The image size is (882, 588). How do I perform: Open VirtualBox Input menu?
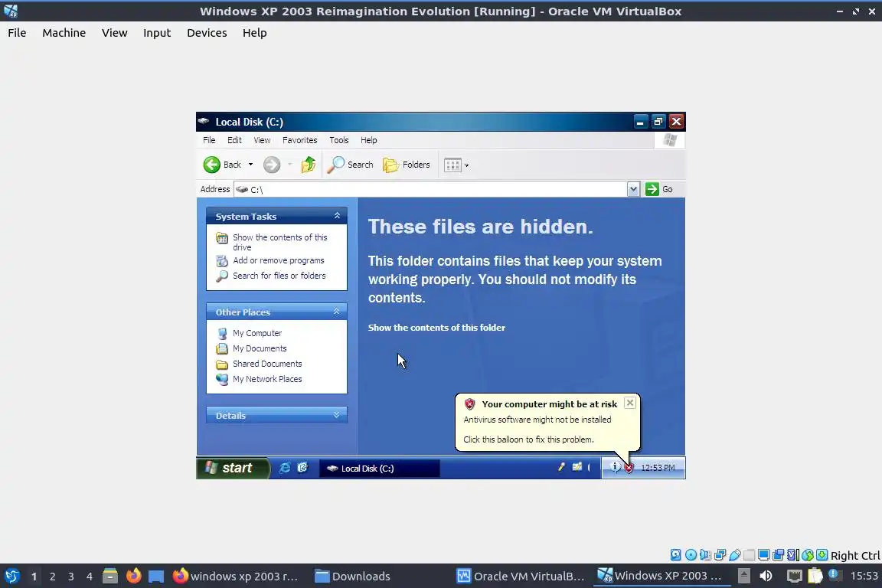pyautogui.click(x=157, y=33)
